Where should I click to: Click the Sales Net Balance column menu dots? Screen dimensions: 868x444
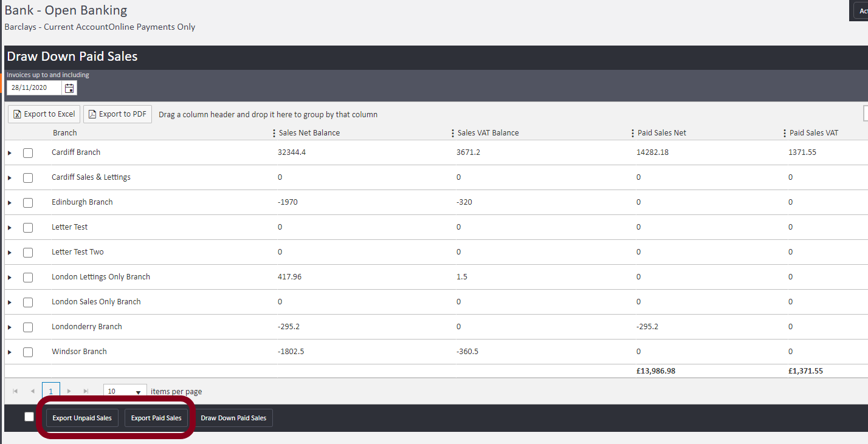(274, 133)
